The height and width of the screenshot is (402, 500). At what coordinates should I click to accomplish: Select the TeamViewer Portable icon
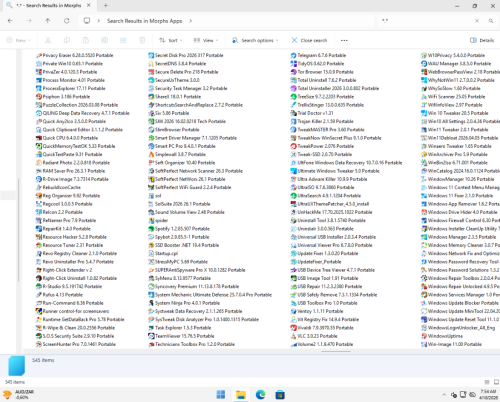click(151, 336)
